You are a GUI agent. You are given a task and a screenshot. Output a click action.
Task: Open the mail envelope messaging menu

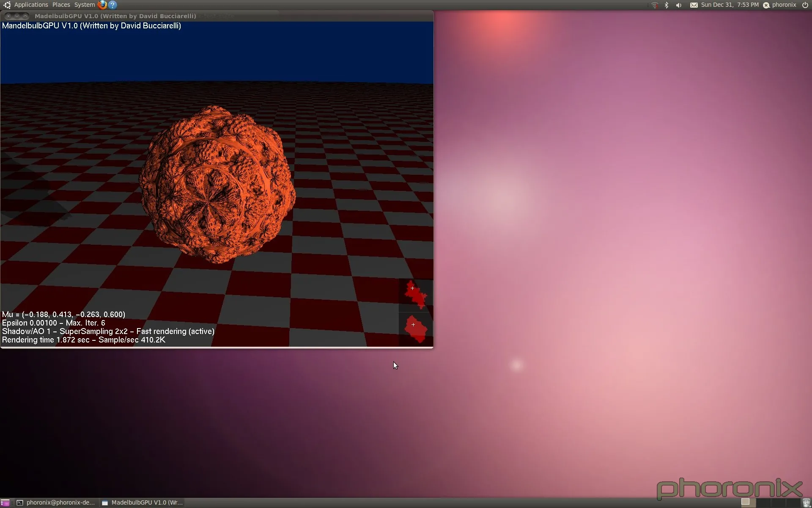694,5
